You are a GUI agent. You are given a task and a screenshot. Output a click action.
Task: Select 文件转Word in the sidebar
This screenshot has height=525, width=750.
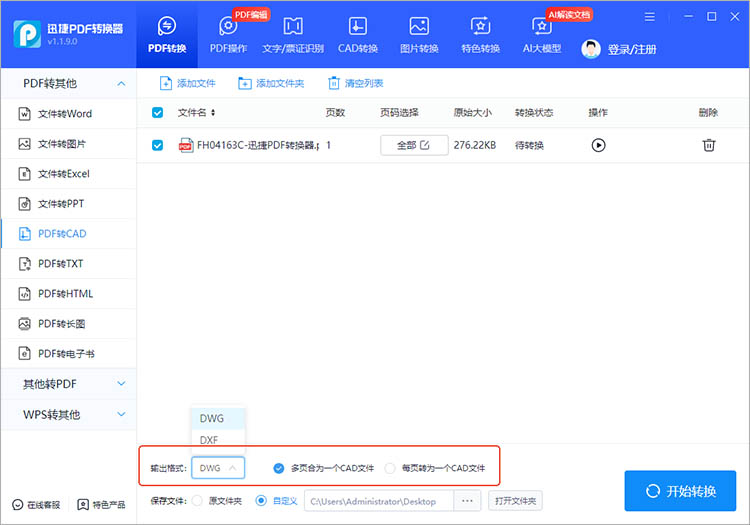(x=68, y=114)
